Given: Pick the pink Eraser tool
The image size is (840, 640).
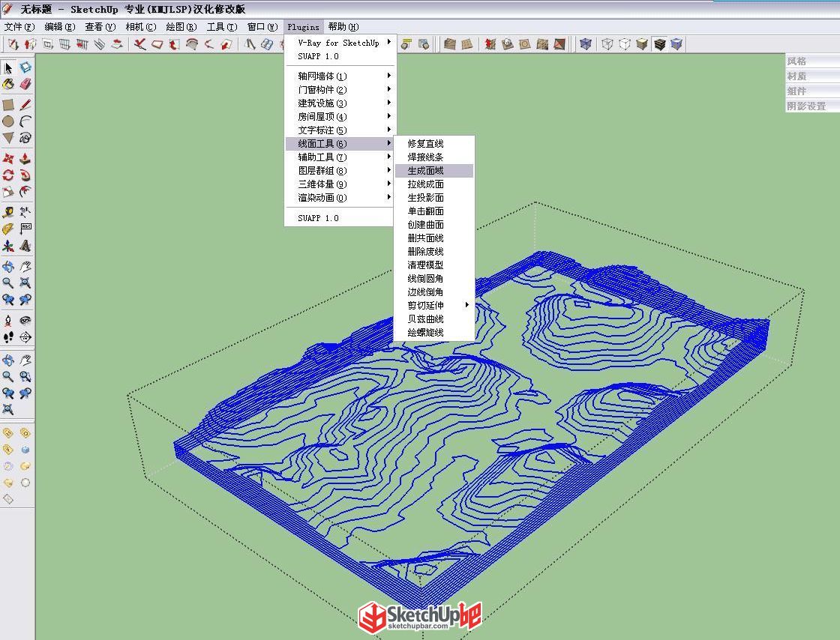Looking at the screenshot, I should click(25, 85).
